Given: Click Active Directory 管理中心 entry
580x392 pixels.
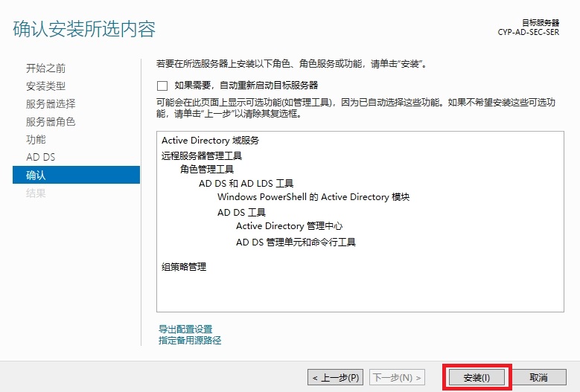Looking at the screenshot, I should [x=290, y=225].
